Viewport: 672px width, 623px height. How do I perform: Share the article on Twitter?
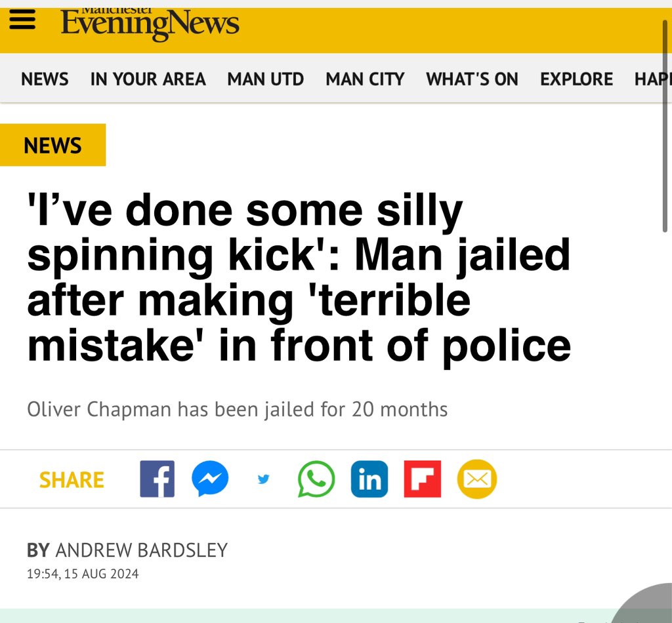point(263,479)
